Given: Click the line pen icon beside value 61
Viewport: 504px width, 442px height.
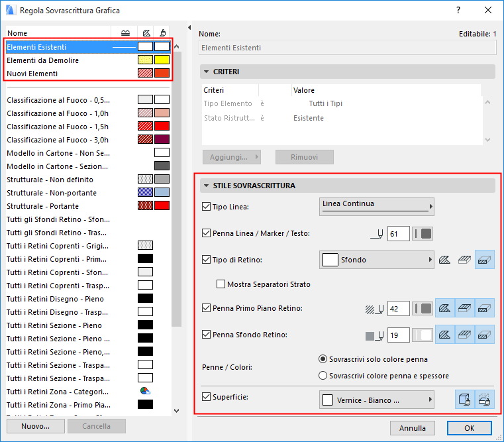Looking at the screenshot, I should 377,234.
